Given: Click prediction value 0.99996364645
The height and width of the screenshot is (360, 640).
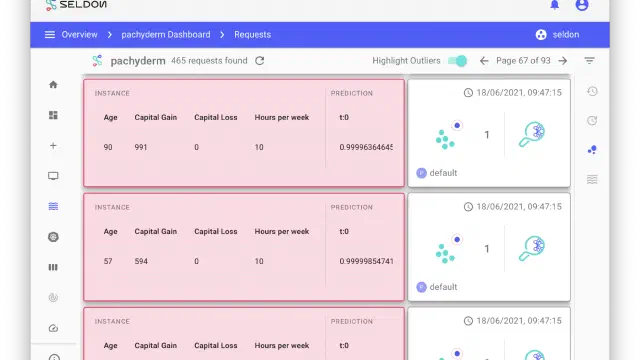Looking at the screenshot, I should coord(366,147).
